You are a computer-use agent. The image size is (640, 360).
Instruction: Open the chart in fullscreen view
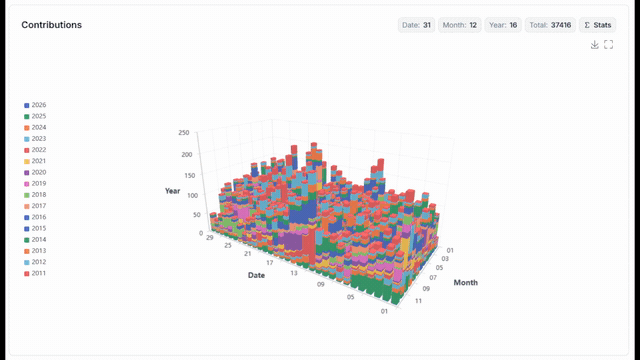(x=609, y=44)
